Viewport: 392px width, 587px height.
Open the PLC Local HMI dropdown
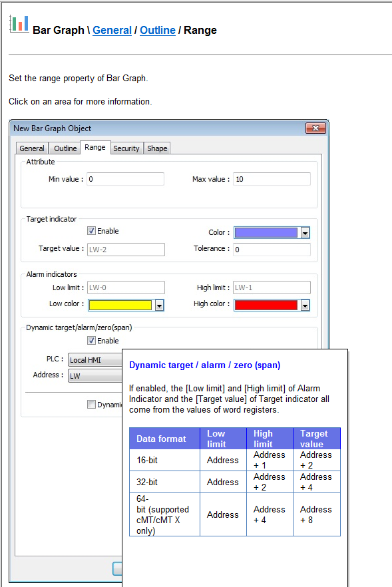point(95,360)
